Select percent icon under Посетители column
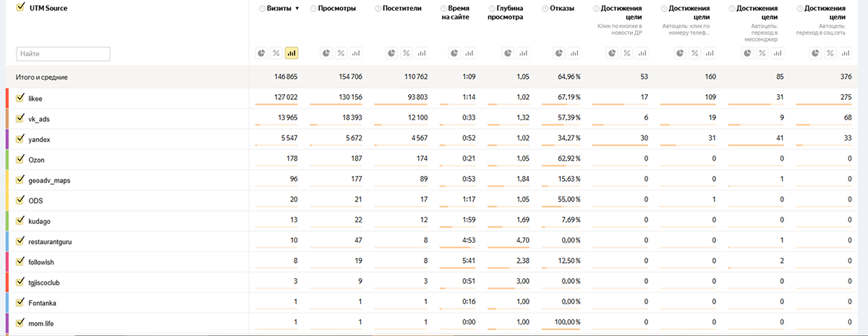Viewport: 868px width, 336px height. click(x=406, y=53)
